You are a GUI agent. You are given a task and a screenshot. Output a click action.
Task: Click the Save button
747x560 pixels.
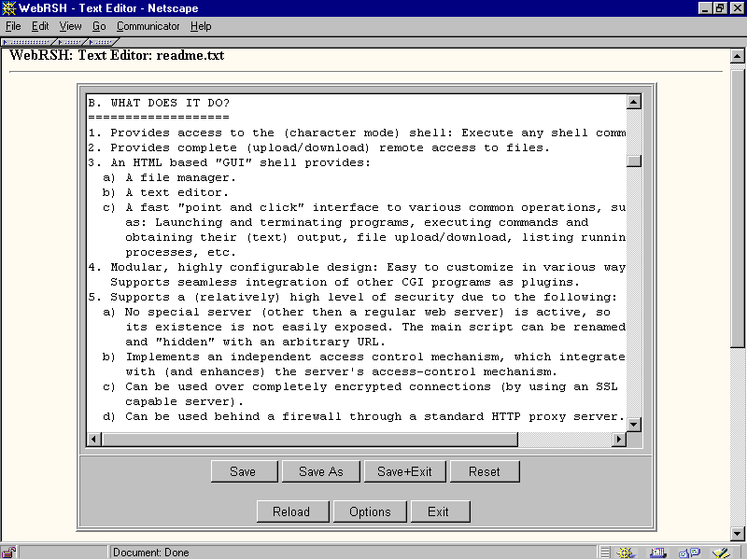pyautogui.click(x=244, y=471)
